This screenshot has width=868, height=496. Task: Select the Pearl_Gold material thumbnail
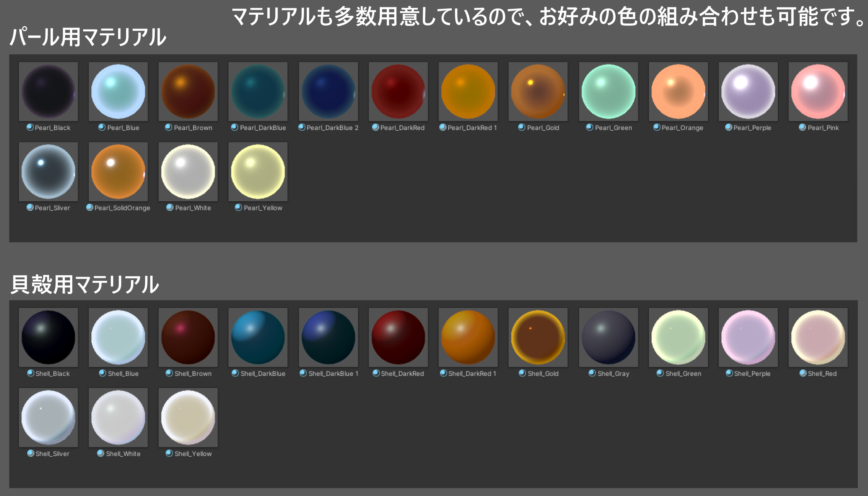pos(538,91)
